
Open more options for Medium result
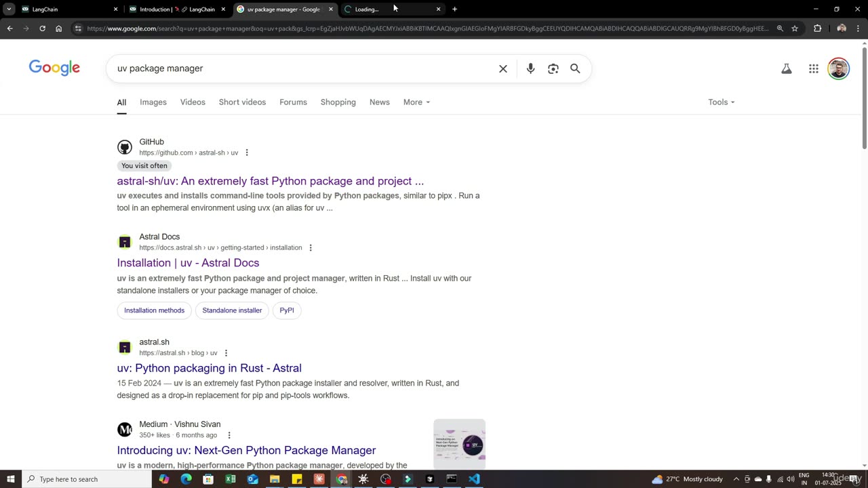click(x=229, y=435)
